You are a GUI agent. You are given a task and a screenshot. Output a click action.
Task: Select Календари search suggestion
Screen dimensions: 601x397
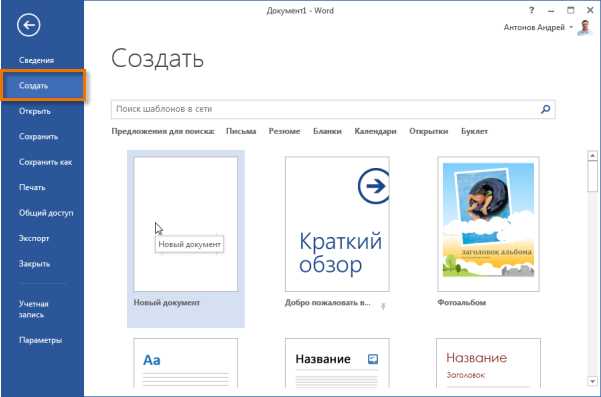(375, 131)
